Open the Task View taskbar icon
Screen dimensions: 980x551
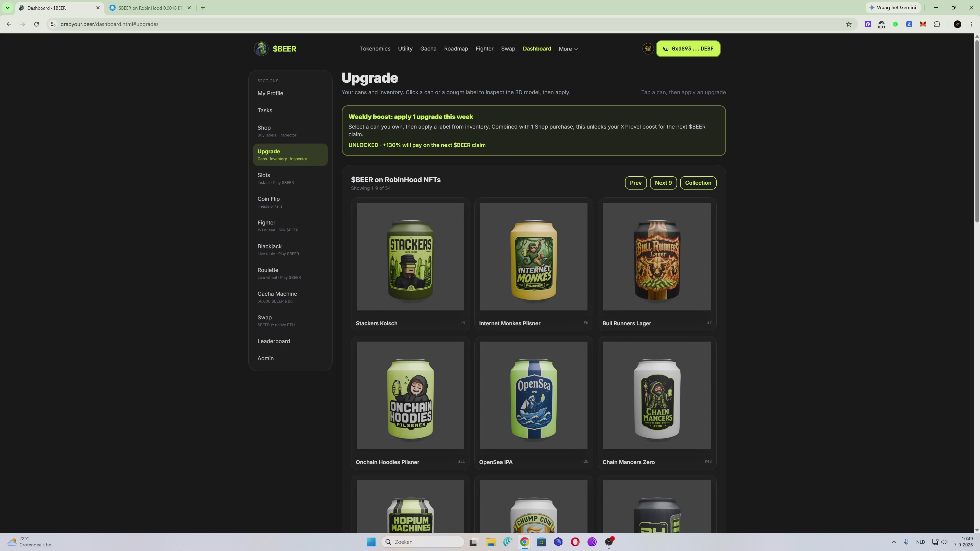coord(473,542)
